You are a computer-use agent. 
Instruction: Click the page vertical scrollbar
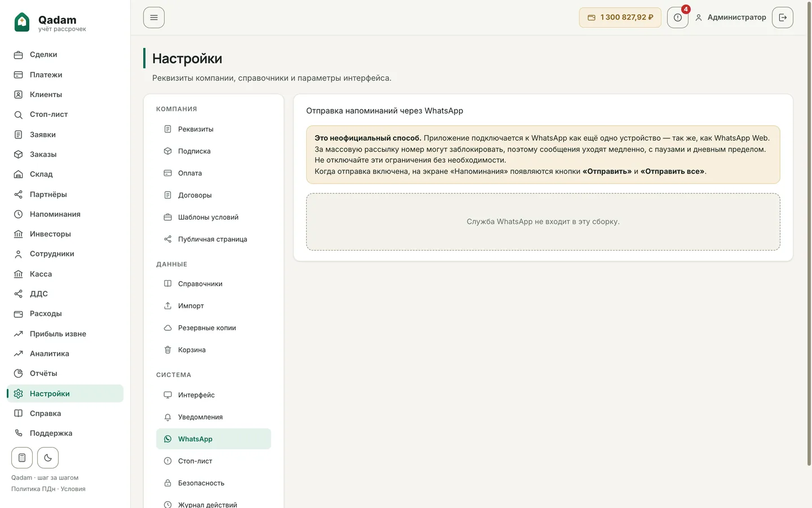[x=809, y=234]
